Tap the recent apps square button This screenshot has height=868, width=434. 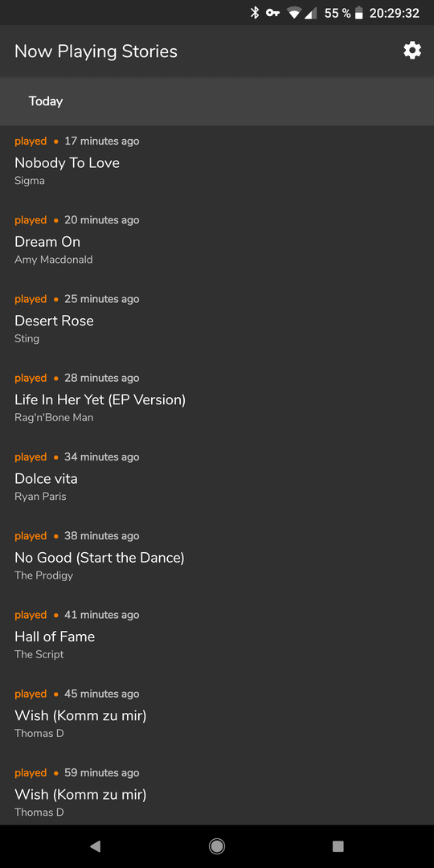click(x=338, y=845)
